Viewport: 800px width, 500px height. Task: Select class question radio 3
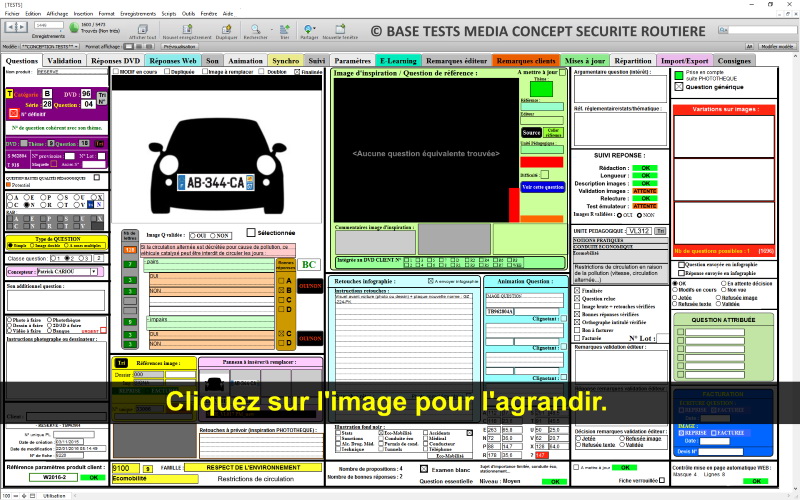point(81,258)
